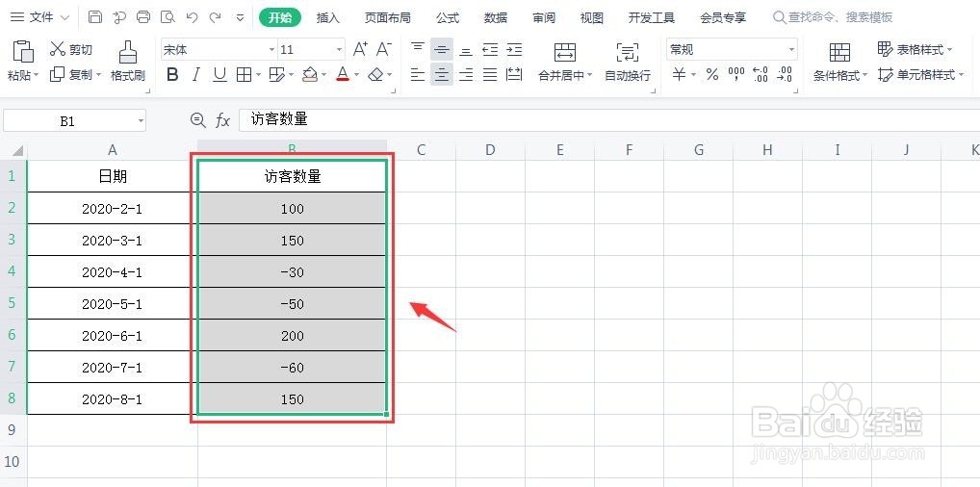This screenshot has width=980, height=487.
Task: Switch to the Data (数据) tab
Action: (x=496, y=17)
